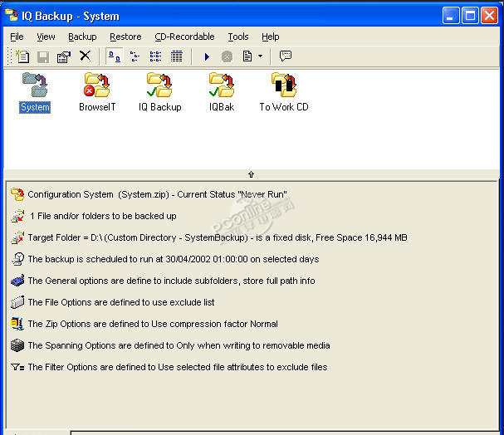Click the New configuration toolbar icon
Screen dimensions: 504x435
(x=22, y=56)
